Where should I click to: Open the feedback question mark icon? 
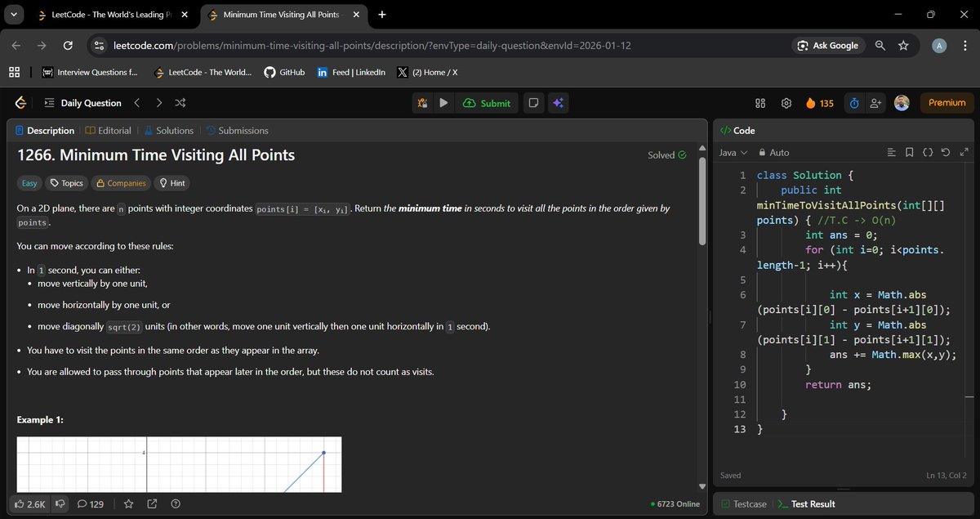pos(175,504)
